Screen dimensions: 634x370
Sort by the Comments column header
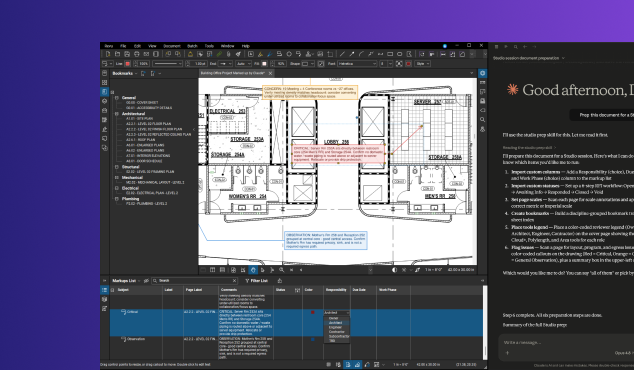point(246,290)
